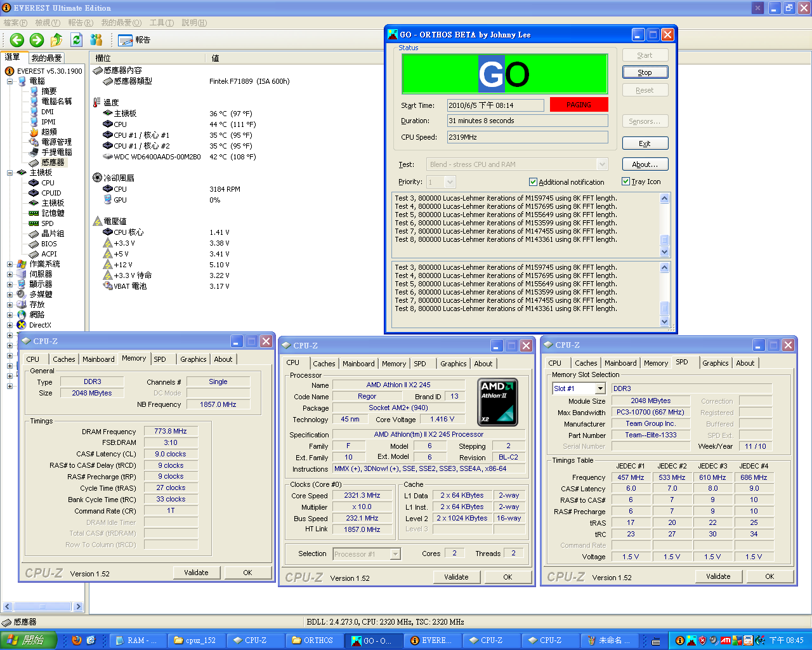Viewport: 812px width, 650px height.
Task: Click the red PAGING status indicator
Action: (579, 105)
